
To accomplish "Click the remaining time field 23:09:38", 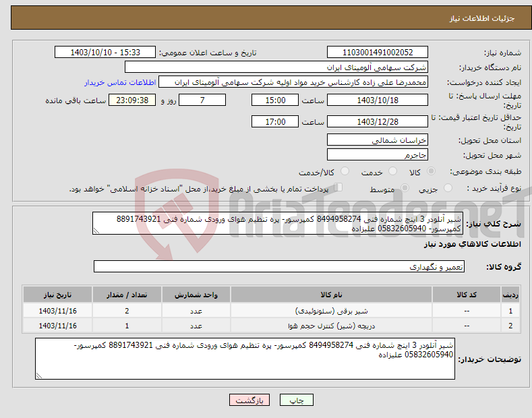I will (132, 100).
